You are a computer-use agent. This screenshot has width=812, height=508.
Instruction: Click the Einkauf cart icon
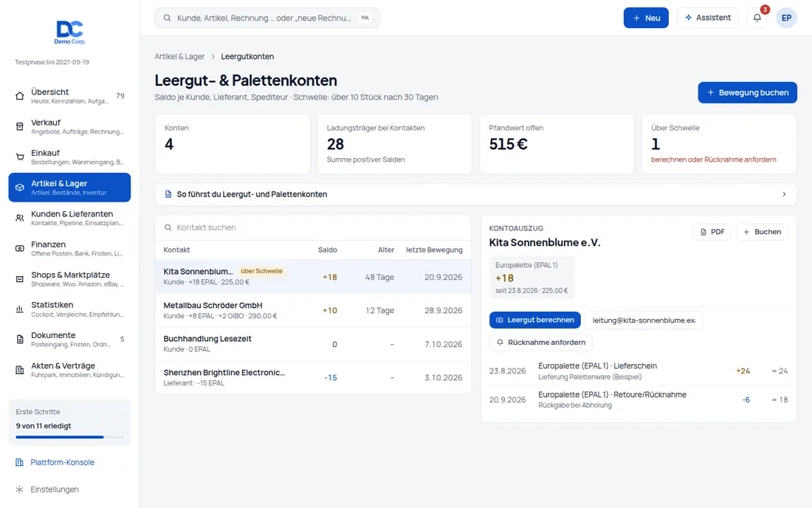pos(20,157)
